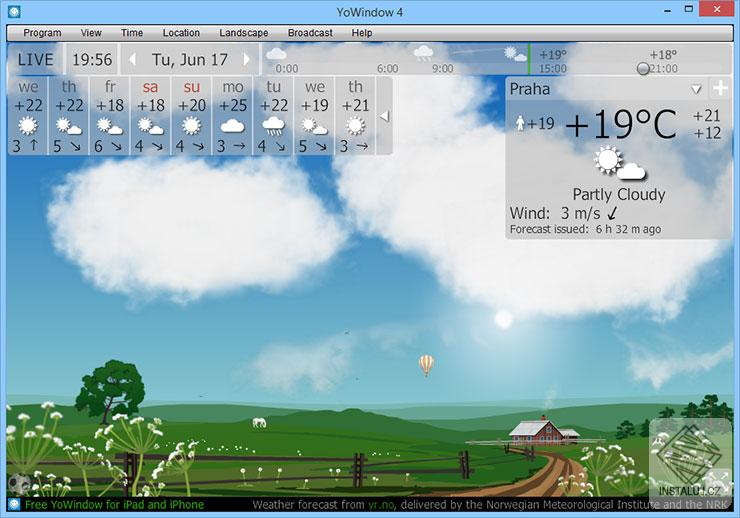Click the +12 low temperature value
The image size is (740, 518).
pos(706,133)
